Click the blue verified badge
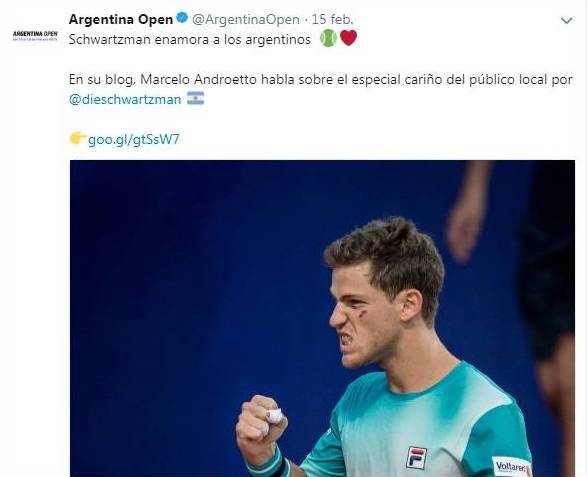This screenshot has width=587, height=477. 182,18
